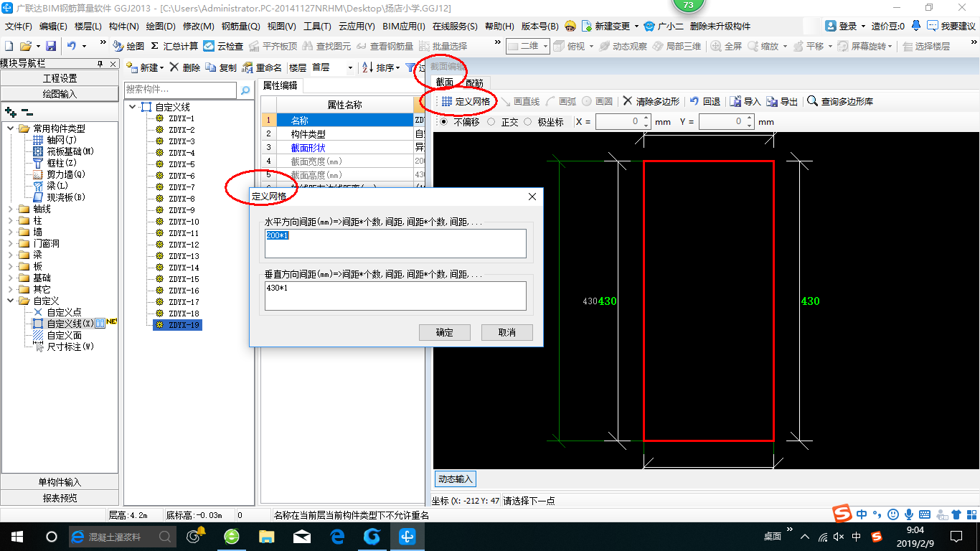
Task: Expand 门窗洞 category in navigation tree
Action: pyautogui.click(x=10, y=243)
